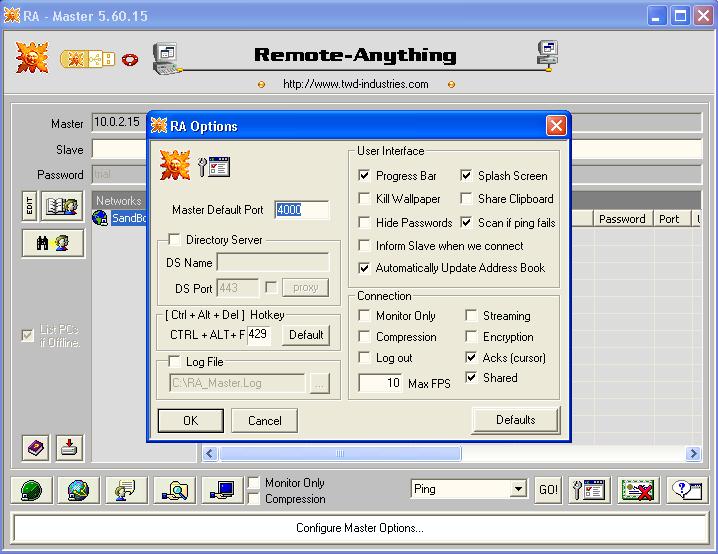Enable the Kill Wallpaper option
The width and height of the screenshot is (718, 554).
(x=364, y=198)
